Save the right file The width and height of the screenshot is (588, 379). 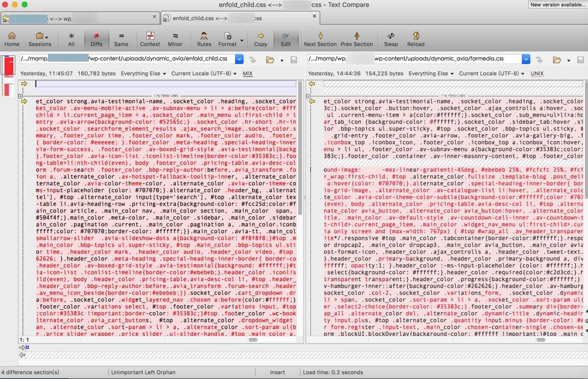[581, 60]
